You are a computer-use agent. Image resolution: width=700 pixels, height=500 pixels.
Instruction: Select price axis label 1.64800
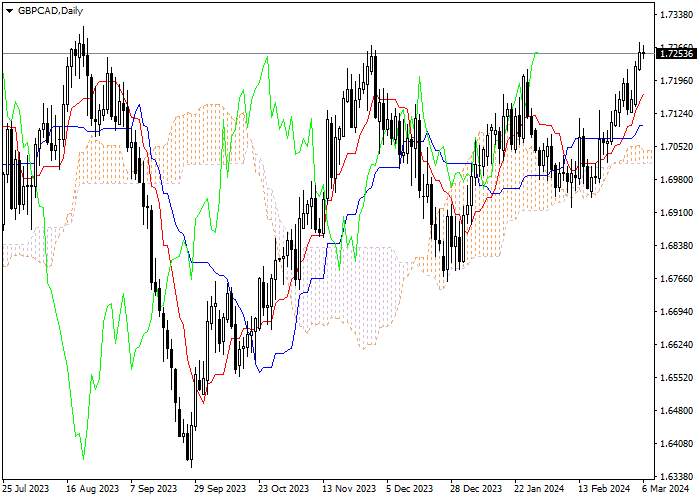click(x=677, y=410)
